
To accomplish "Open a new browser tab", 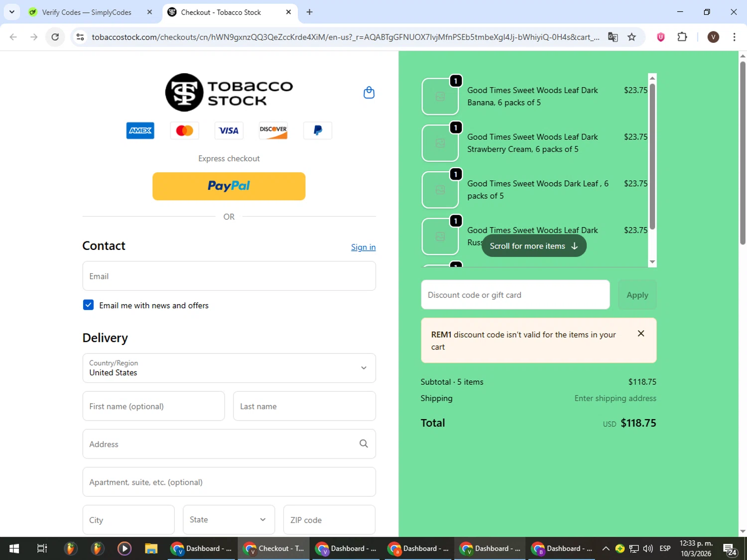I will tap(310, 12).
